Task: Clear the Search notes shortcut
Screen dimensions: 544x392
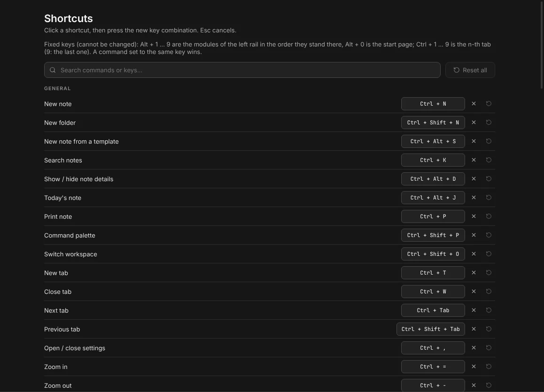Action: coord(474,160)
